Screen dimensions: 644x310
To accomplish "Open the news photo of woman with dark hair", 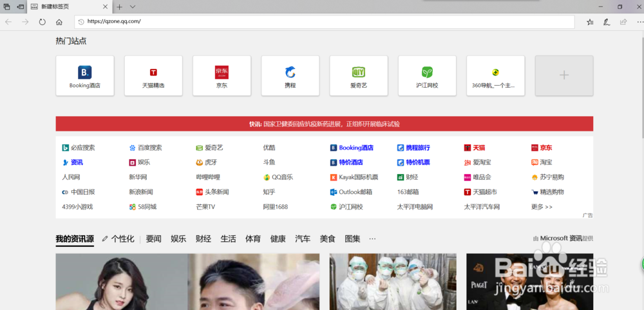I will click(x=122, y=282).
